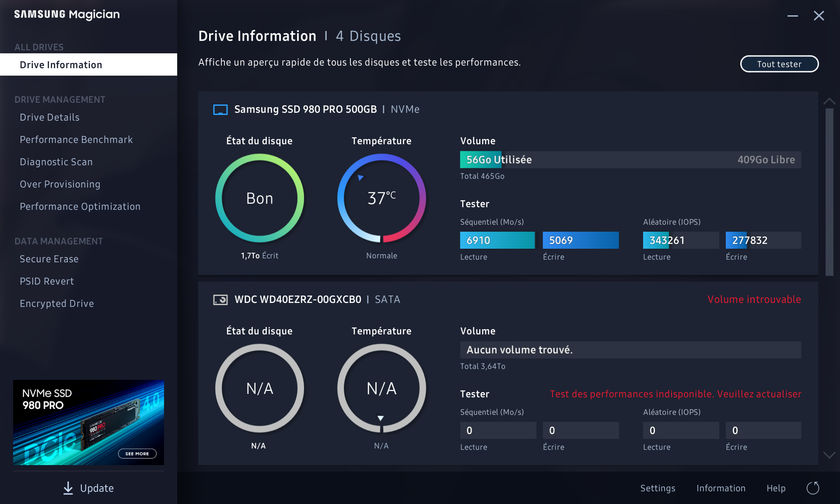The image size is (840, 504).
Task: Click the 37°C temperature gauge
Action: point(381,198)
